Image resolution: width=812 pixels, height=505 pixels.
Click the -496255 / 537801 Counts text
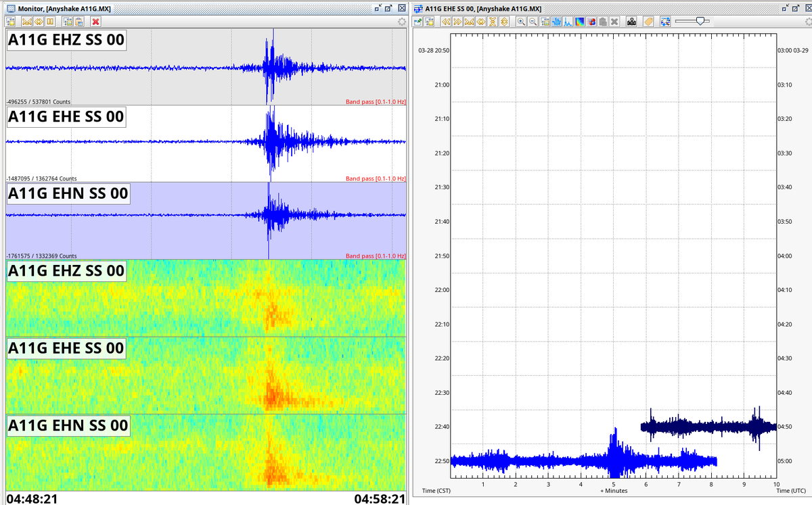click(37, 101)
